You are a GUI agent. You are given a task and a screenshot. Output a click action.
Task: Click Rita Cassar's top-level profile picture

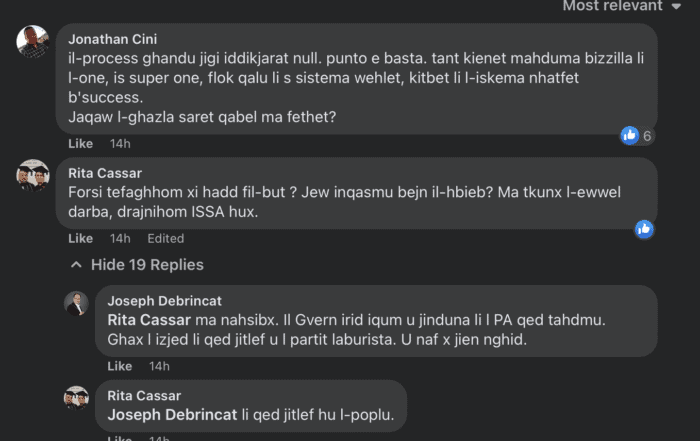[x=33, y=176]
